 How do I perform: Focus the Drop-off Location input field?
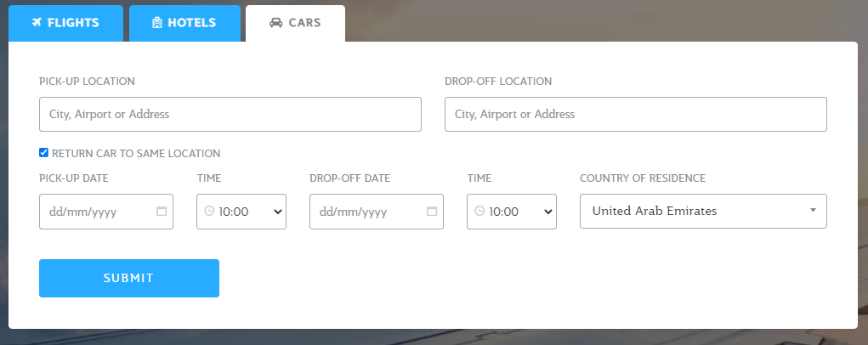point(636,115)
